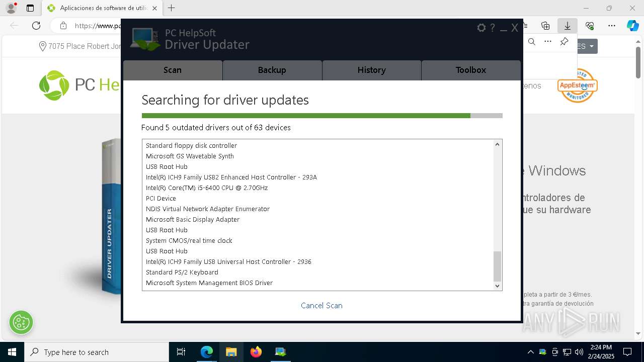Click the taskbar search box
This screenshot has width=644, height=362.
point(97,352)
